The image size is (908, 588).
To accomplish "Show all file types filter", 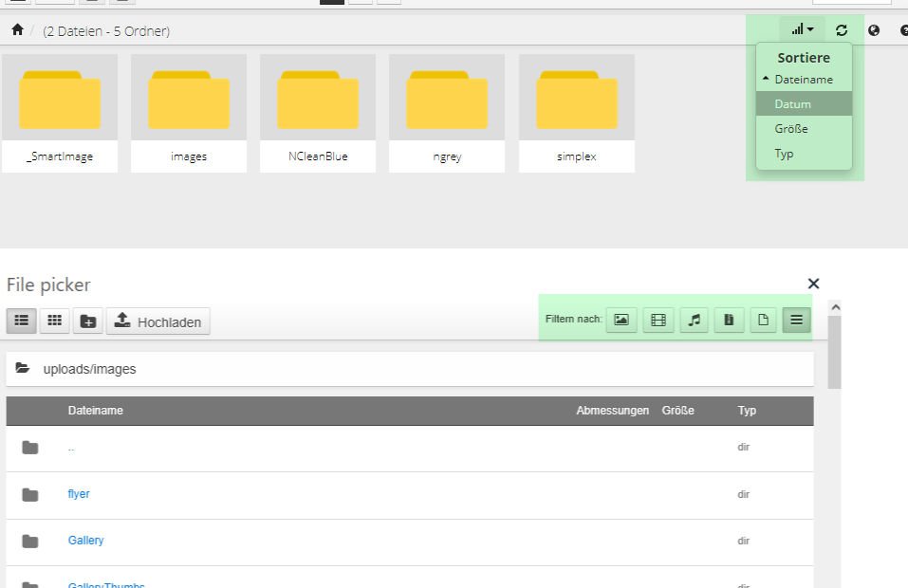I will click(796, 321).
